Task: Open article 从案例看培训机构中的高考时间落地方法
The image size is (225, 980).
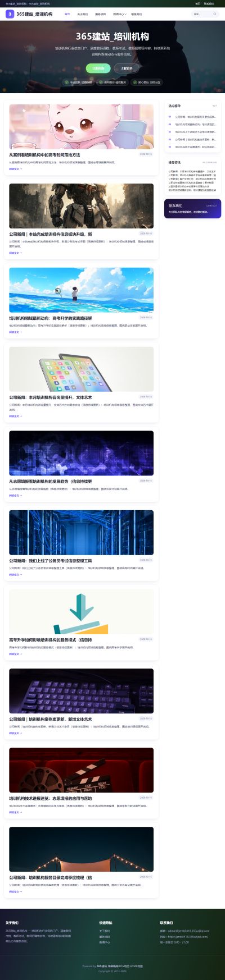Action: coord(44,154)
